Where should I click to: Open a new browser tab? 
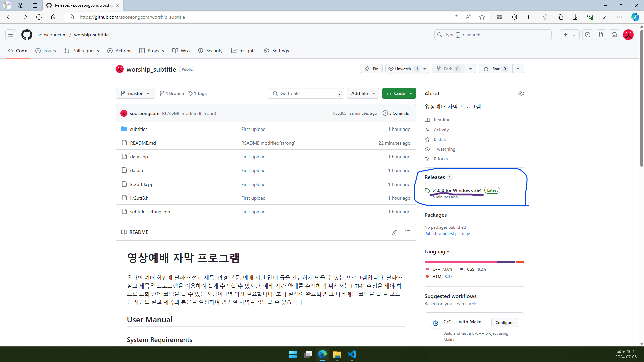(129, 5)
